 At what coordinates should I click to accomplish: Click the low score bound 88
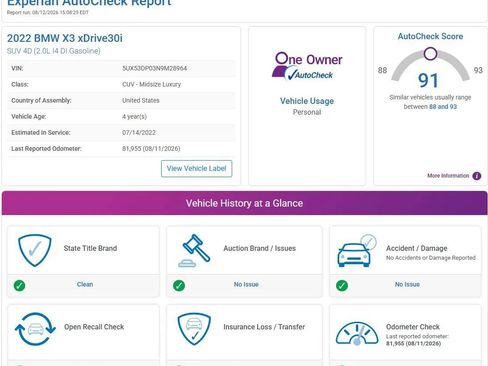(x=382, y=70)
